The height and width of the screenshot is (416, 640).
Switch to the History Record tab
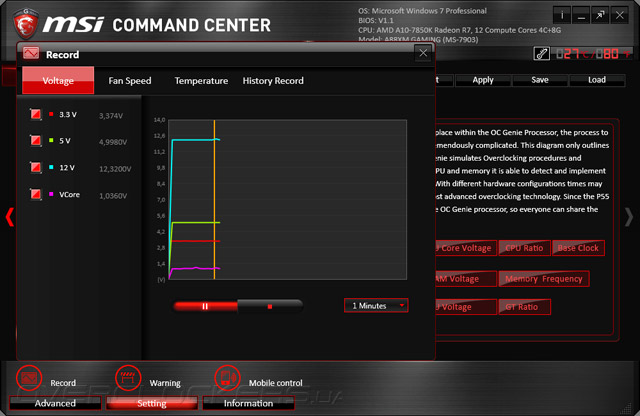pos(273,80)
